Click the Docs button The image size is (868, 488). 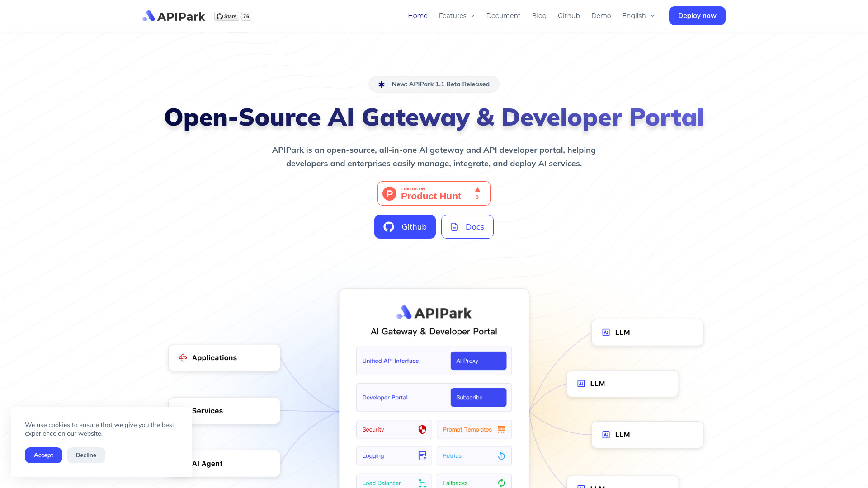(467, 226)
